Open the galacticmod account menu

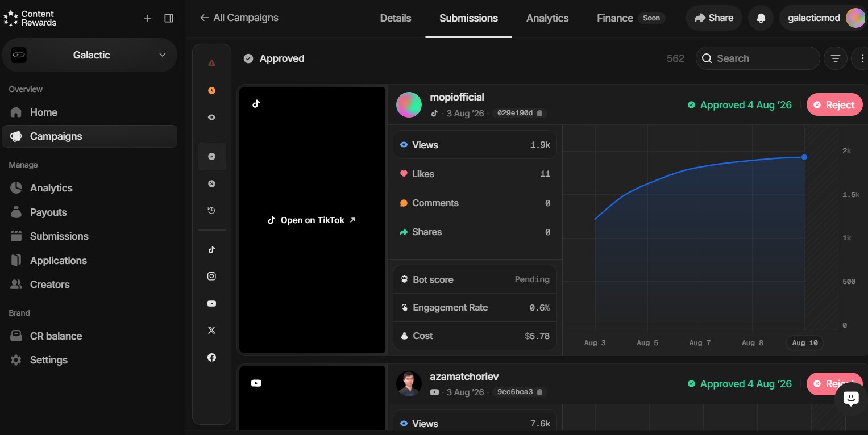823,18
